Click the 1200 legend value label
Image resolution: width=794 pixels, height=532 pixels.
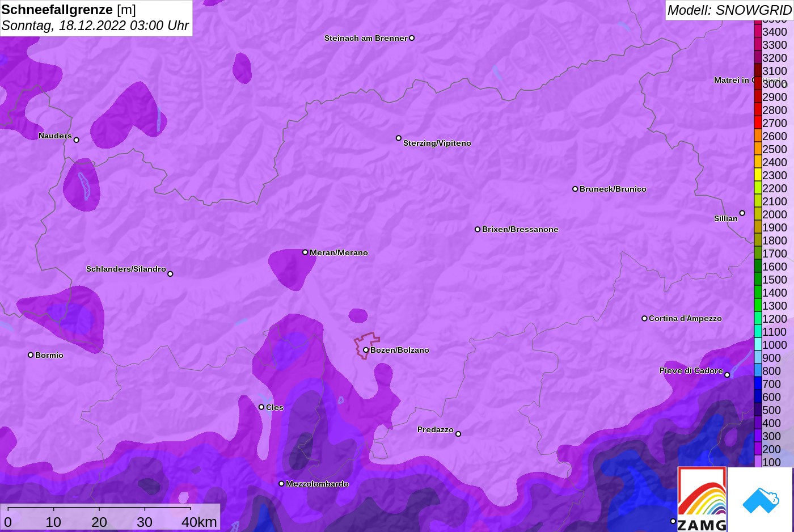pyautogui.click(x=775, y=319)
